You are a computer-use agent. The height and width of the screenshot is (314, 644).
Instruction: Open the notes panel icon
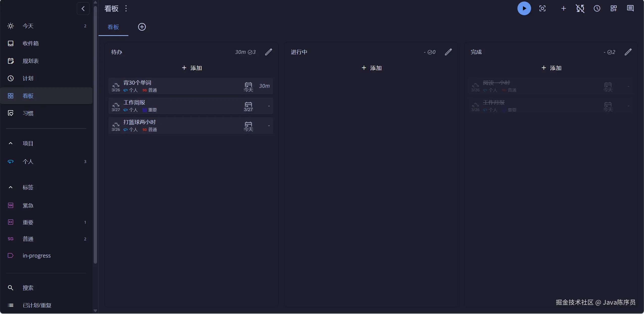(x=630, y=9)
